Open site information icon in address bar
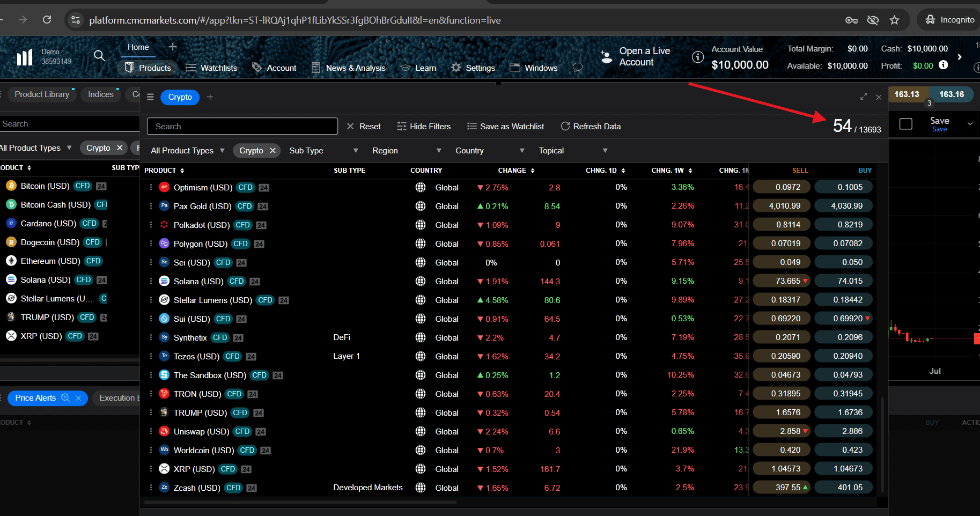Screen dimensions: 980x516 tap(76, 20)
